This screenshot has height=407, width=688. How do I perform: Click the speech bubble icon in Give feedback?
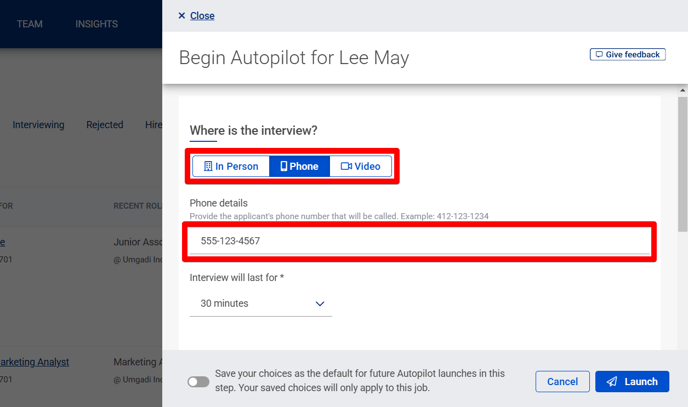click(599, 54)
